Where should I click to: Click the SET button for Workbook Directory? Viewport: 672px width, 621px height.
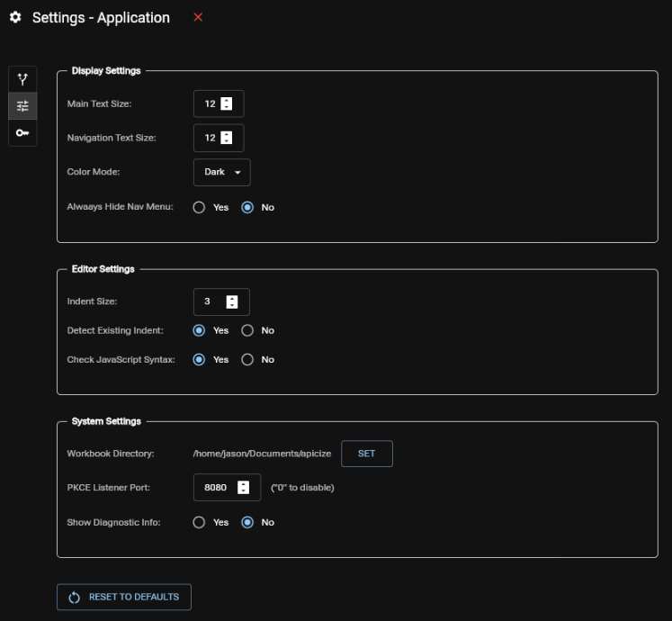pyautogui.click(x=366, y=454)
